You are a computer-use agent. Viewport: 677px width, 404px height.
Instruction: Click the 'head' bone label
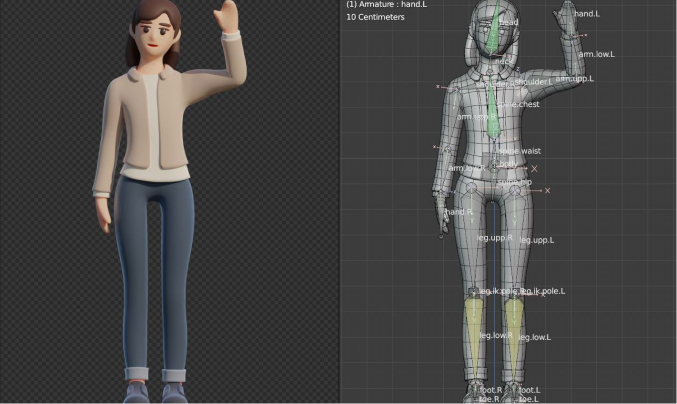point(509,22)
